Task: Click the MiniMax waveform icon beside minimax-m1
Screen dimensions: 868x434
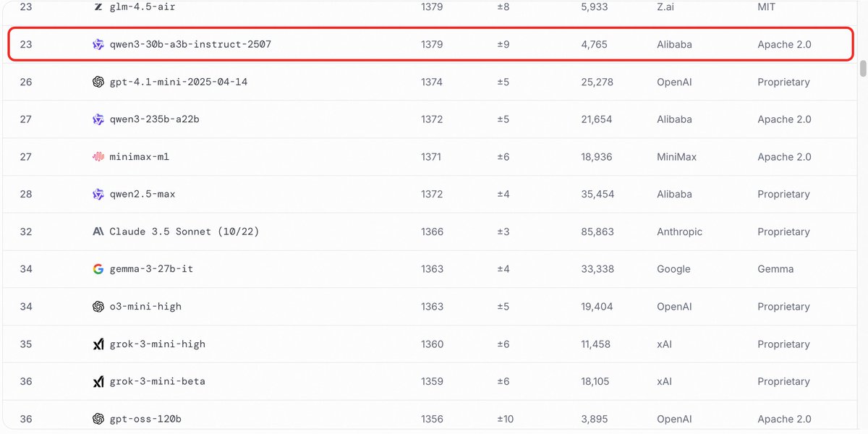Action: [98, 157]
